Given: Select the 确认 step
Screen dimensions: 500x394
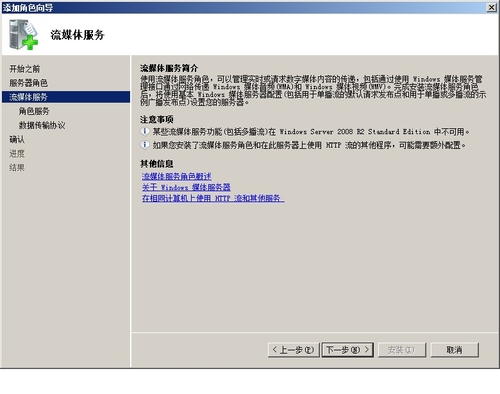Looking at the screenshot, I should (x=17, y=139).
